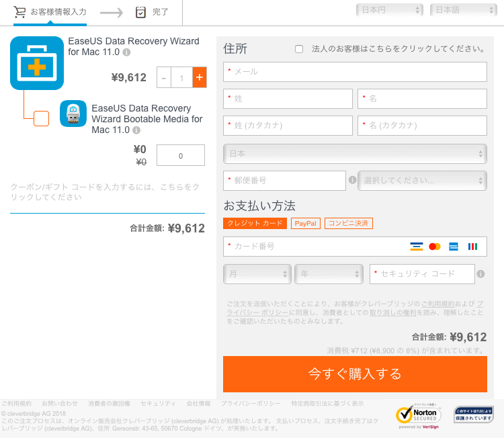This screenshot has height=438, width=504.
Task: Click the Norton Secured badge
Action: [419, 415]
